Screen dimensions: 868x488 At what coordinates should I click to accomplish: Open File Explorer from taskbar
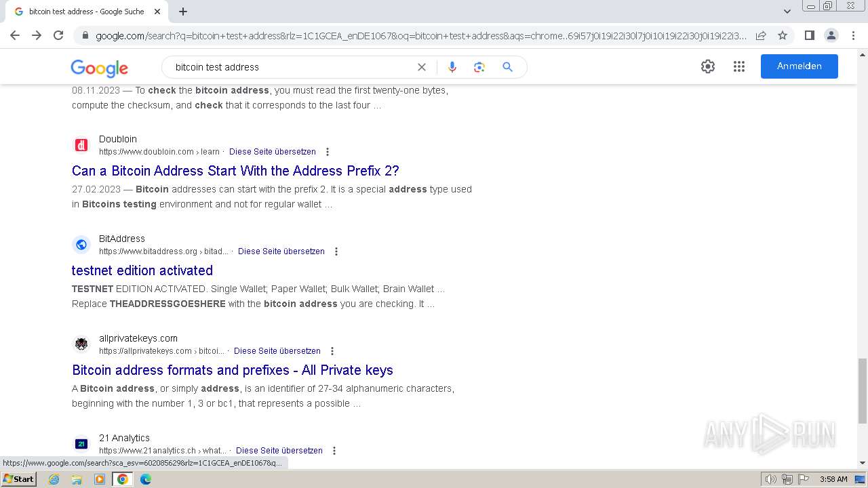[x=77, y=479]
